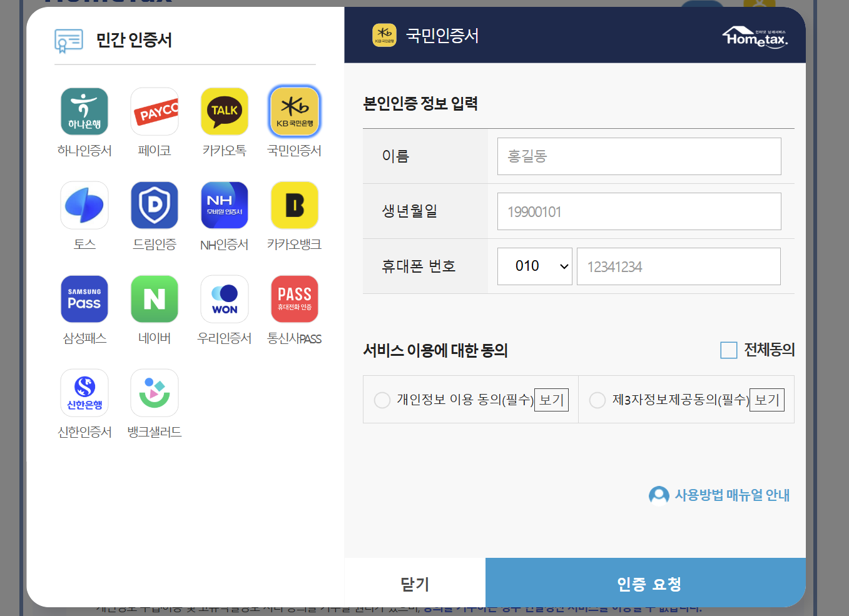849x616 pixels.
Task: Select the NH인증서 mobile certificate icon
Action: tap(225, 205)
